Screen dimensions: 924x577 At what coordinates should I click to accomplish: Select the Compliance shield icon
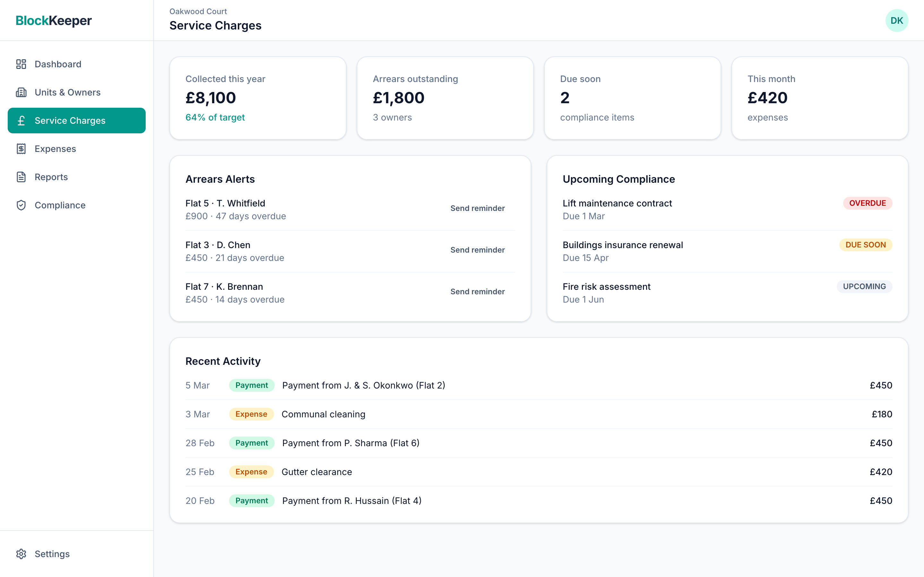pyautogui.click(x=21, y=205)
